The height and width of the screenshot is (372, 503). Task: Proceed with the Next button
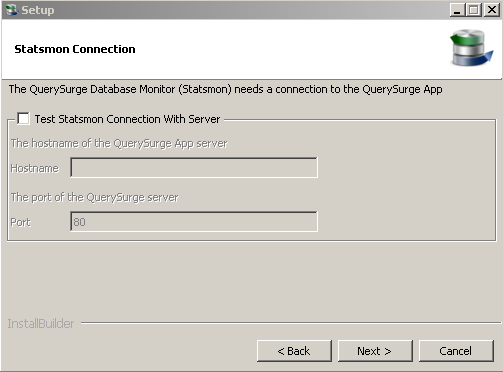pos(375,351)
